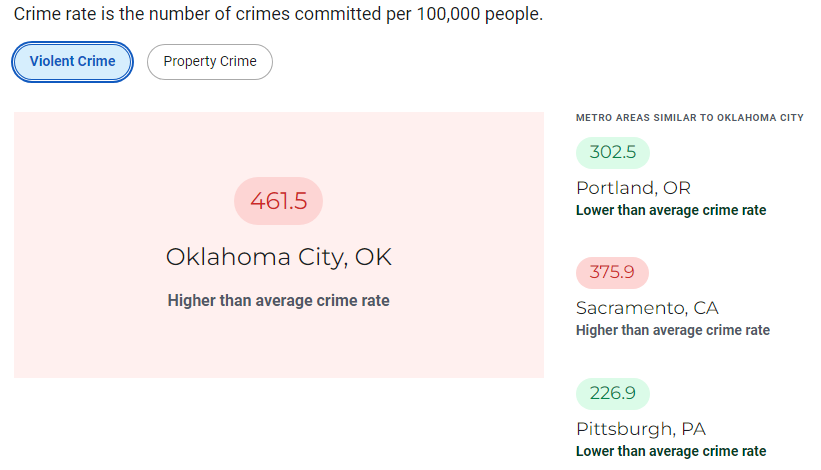Click the 461.5 crime rate badge

[x=278, y=201]
